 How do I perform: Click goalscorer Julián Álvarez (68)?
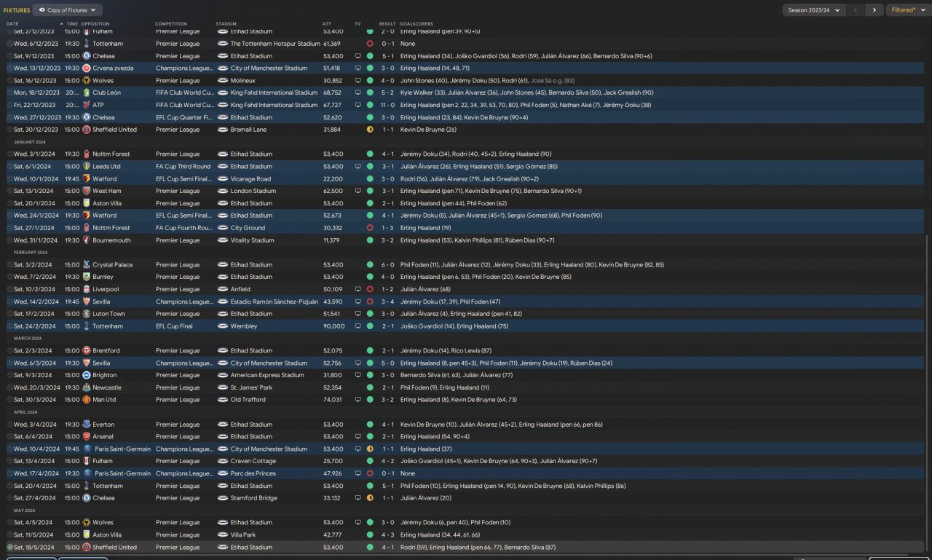point(425,289)
